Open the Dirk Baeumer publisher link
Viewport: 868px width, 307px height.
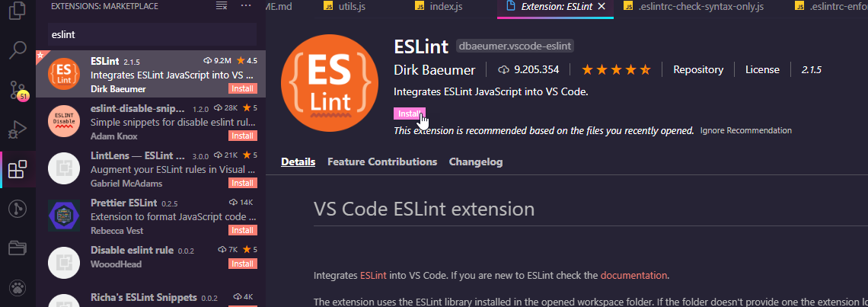tap(434, 70)
